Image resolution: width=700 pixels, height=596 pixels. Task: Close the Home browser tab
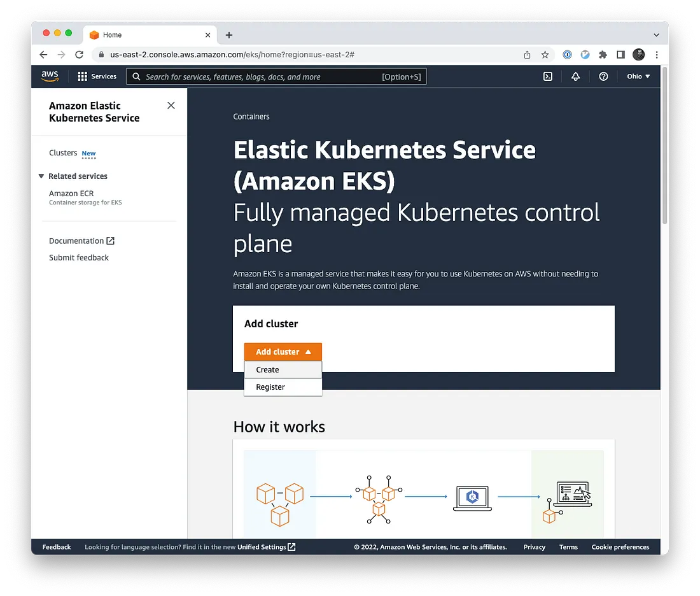point(207,35)
